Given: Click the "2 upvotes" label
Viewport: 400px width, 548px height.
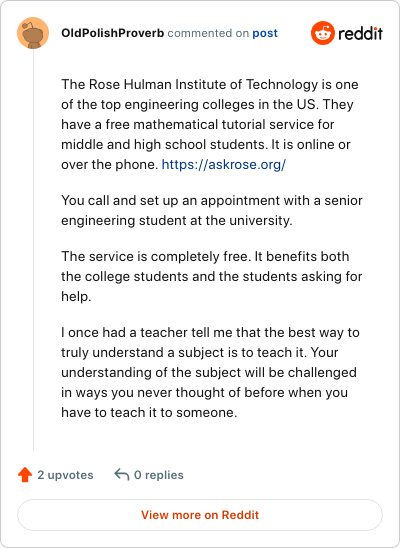Looking at the screenshot, I should click(65, 475).
